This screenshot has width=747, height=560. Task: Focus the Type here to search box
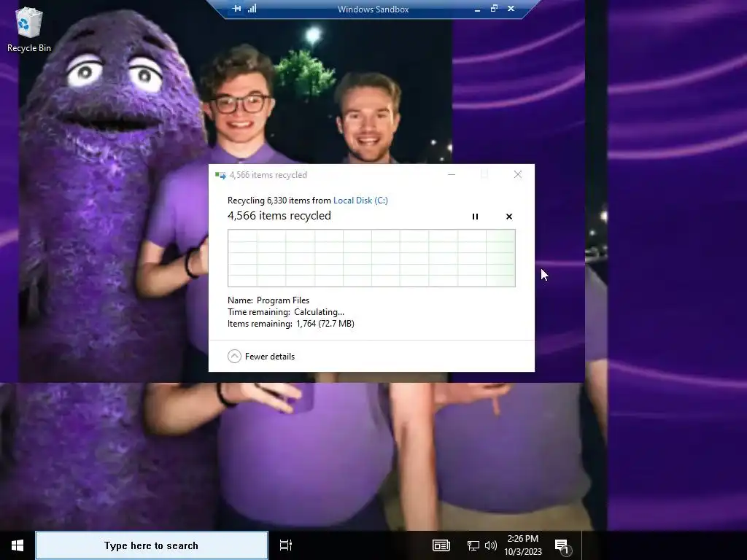[x=152, y=545]
